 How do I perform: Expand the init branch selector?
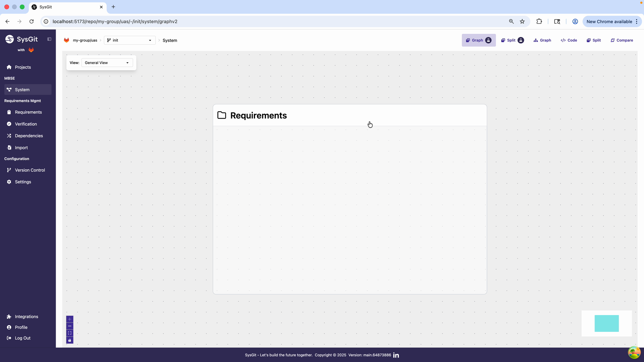tap(150, 40)
